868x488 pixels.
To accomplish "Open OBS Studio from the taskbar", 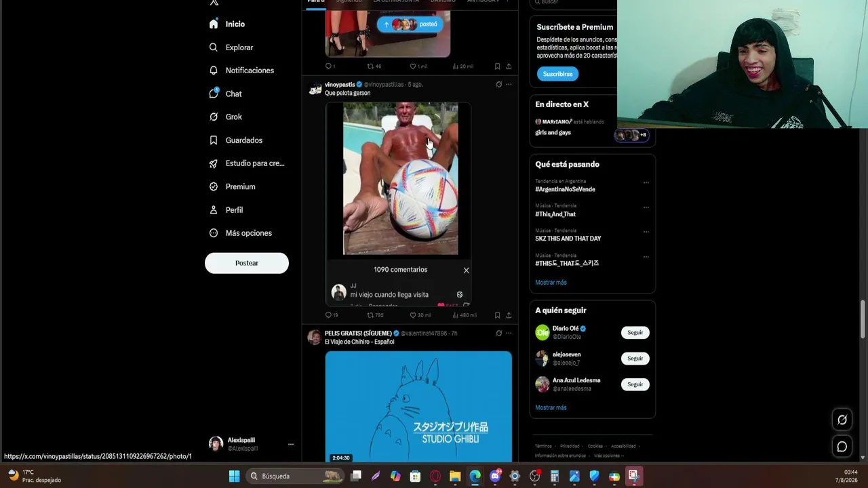I will 535,476.
